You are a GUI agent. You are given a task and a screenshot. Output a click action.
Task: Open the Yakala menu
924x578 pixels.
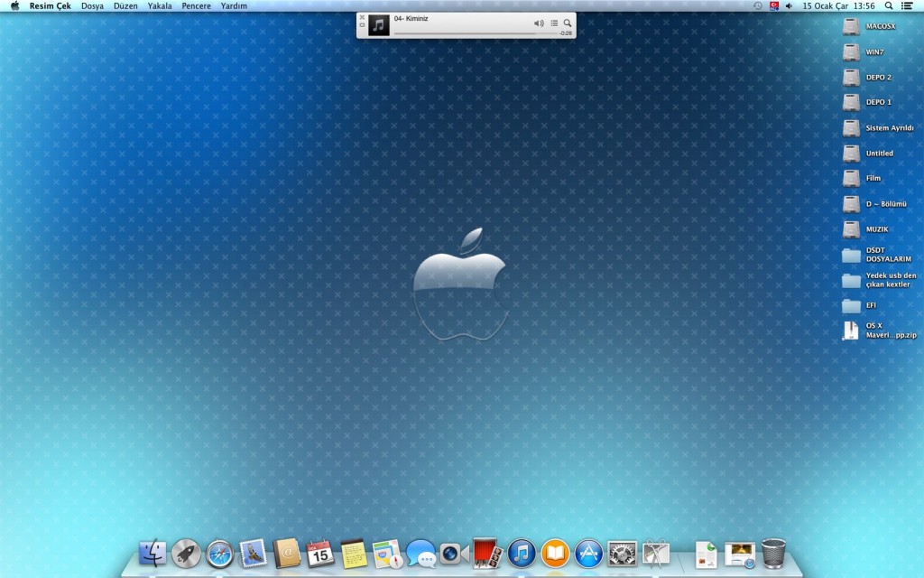coord(160,6)
